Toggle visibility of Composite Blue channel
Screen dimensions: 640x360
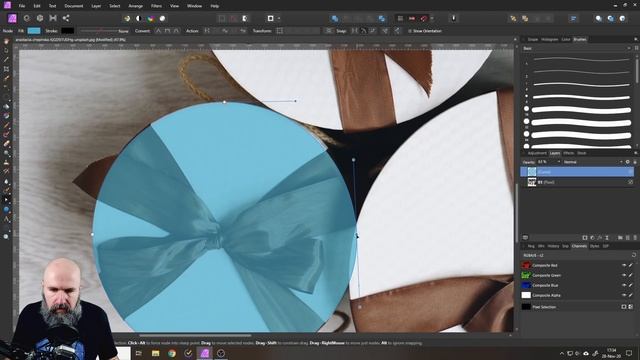[x=624, y=285]
